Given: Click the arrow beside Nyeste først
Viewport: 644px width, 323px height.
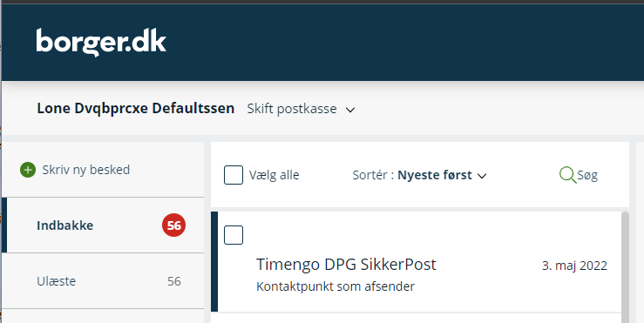Looking at the screenshot, I should pyautogui.click(x=482, y=176).
